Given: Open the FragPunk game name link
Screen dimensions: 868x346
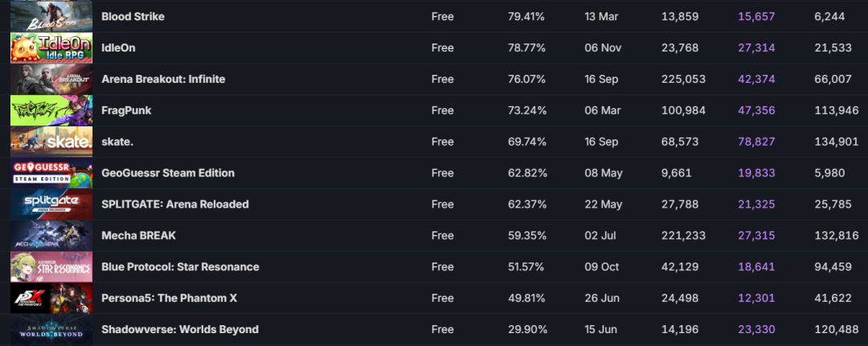Looking at the screenshot, I should click(126, 110).
